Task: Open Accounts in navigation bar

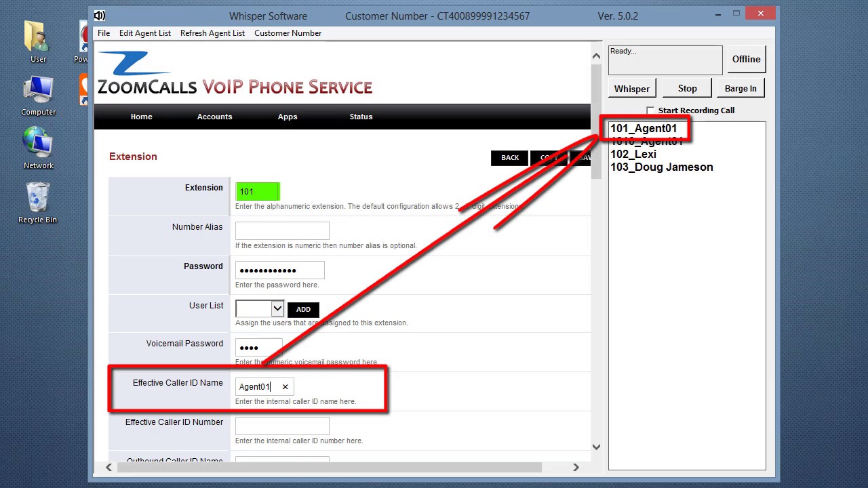Action: pyautogui.click(x=214, y=117)
